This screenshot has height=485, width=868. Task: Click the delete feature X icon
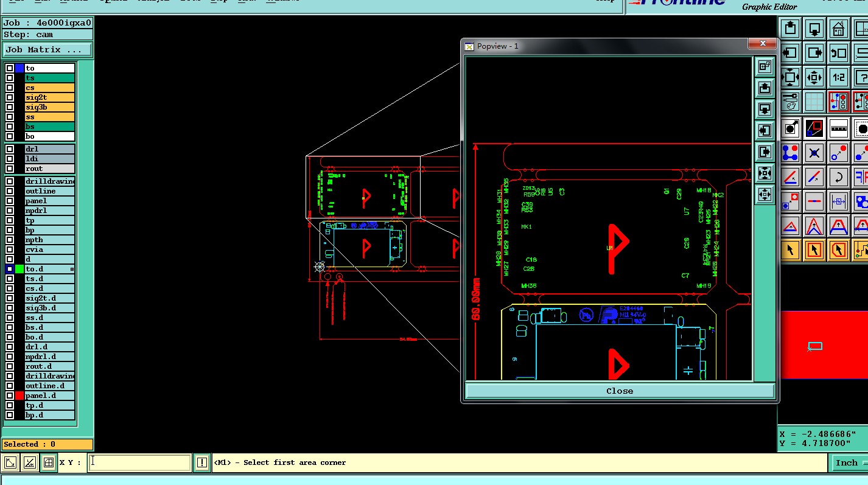814,153
